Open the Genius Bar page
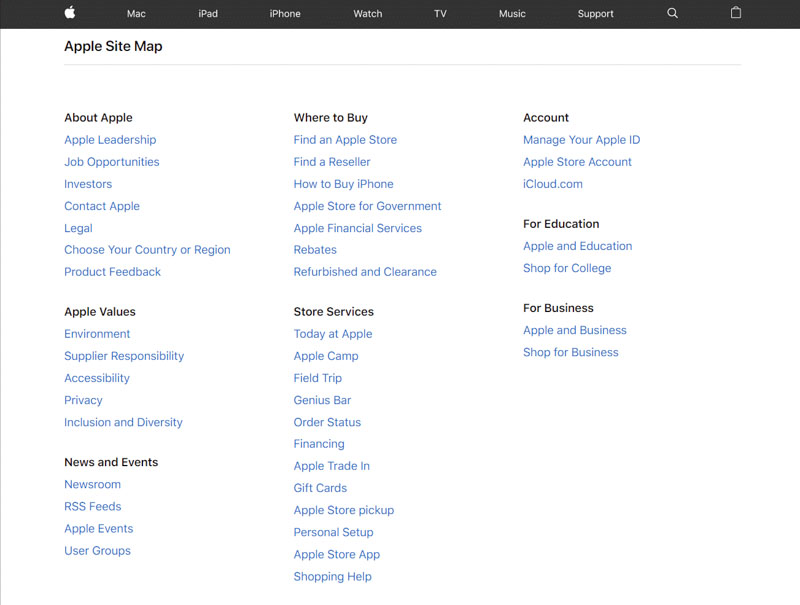 point(322,399)
